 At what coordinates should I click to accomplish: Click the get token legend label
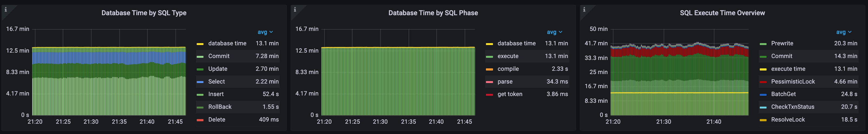click(509, 94)
